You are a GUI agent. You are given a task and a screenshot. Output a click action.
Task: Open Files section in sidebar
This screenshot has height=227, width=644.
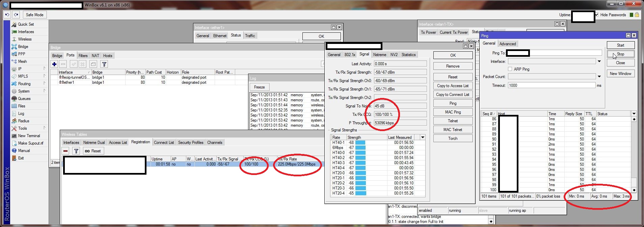coord(21,106)
